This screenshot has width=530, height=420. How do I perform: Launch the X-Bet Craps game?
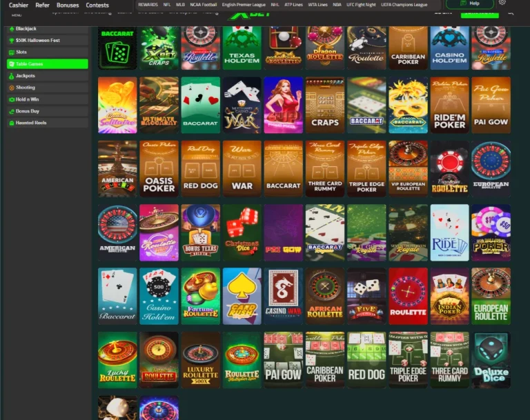(x=159, y=48)
